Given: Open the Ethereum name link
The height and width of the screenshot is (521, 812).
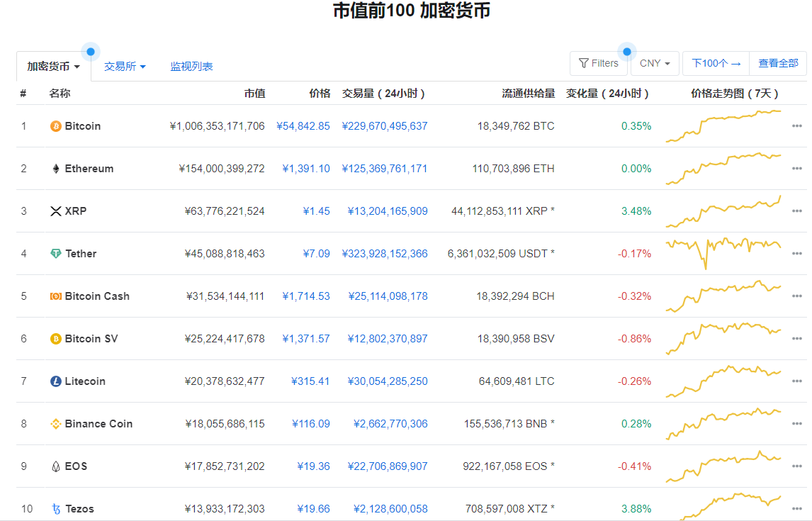Looking at the screenshot, I should tap(89, 169).
